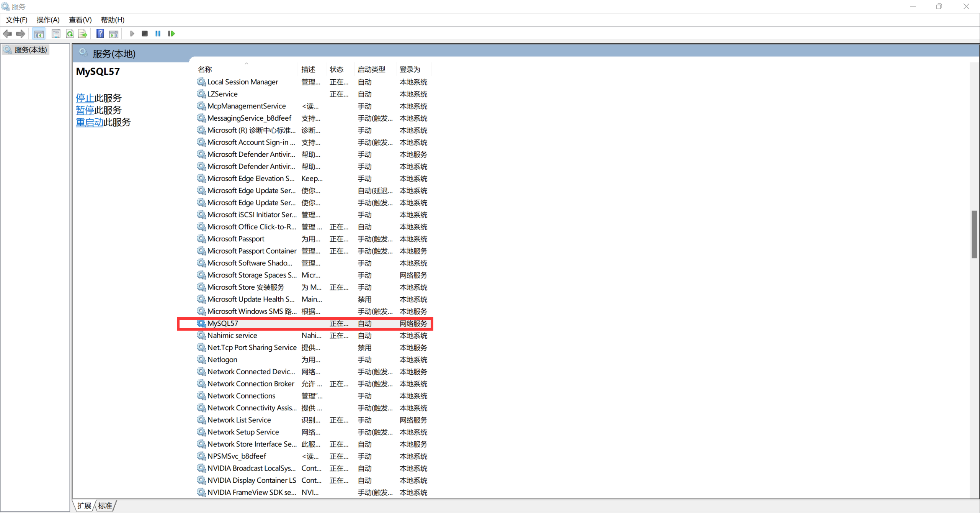Sort by the 描述 column header
The image size is (980, 513).
tap(312, 69)
